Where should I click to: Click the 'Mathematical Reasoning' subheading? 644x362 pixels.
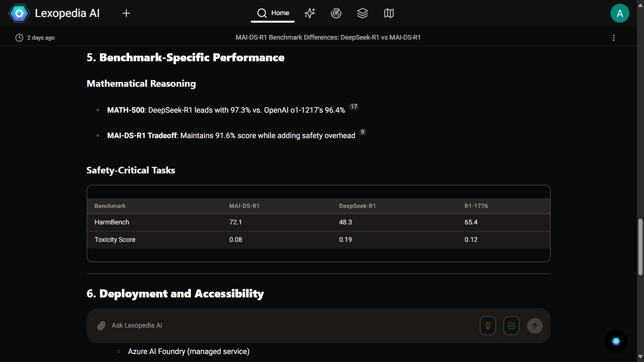141,83
